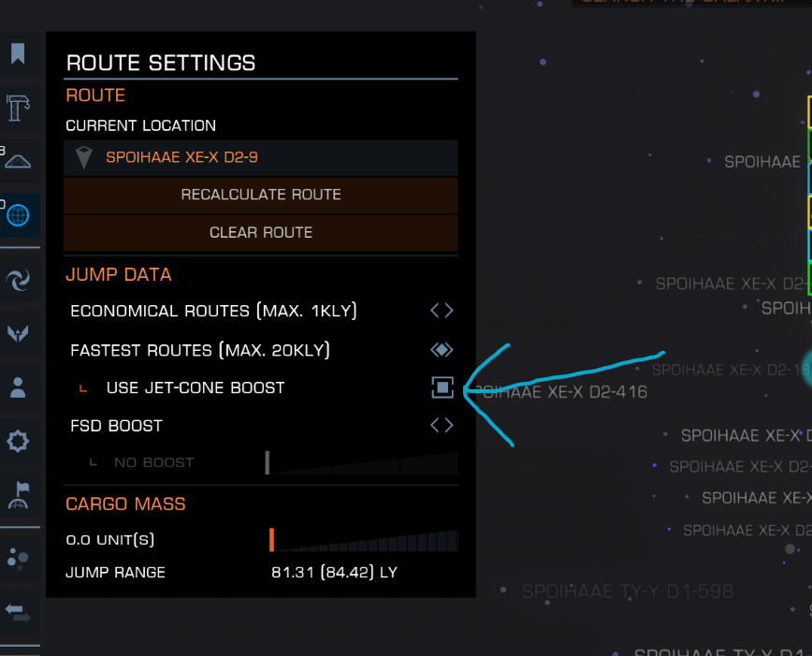Select star system SPOIHAAE TY-Y D1-598
This screenshot has height=656, width=812.
click(x=627, y=591)
